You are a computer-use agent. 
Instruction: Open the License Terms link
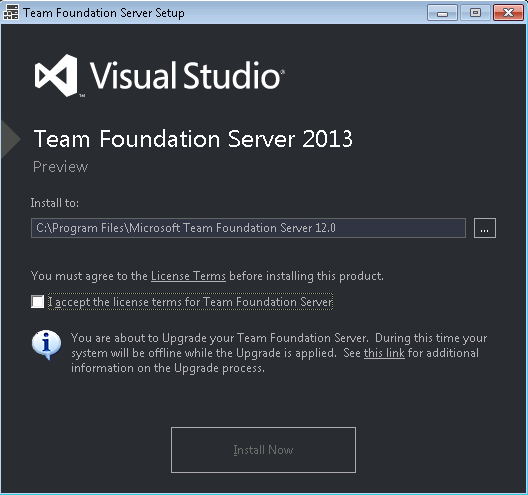[188, 276]
